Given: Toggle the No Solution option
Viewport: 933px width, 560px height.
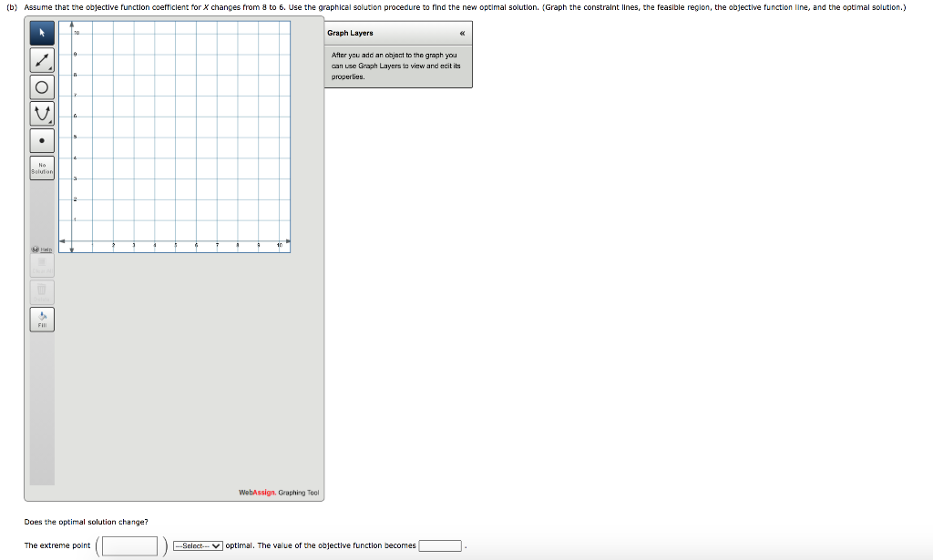Looking at the screenshot, I should click(x=41, y=167).
